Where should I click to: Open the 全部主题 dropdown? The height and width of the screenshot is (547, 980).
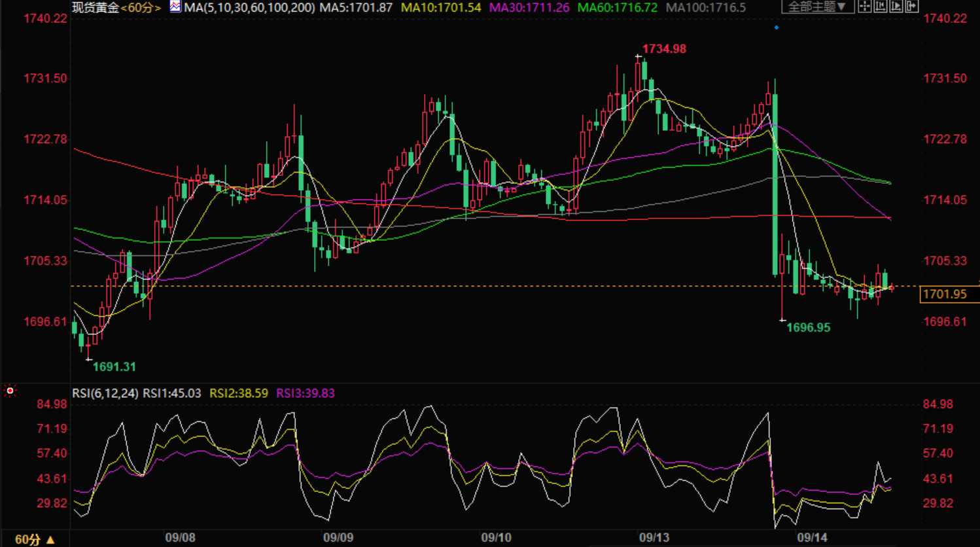pos(817,7)
